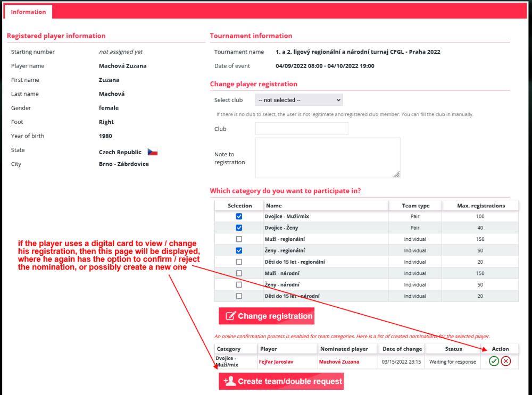Toggle Dvojice - Ženy category checkbox
The height and width of the screenshot is (395, 532).
(239, 228)
